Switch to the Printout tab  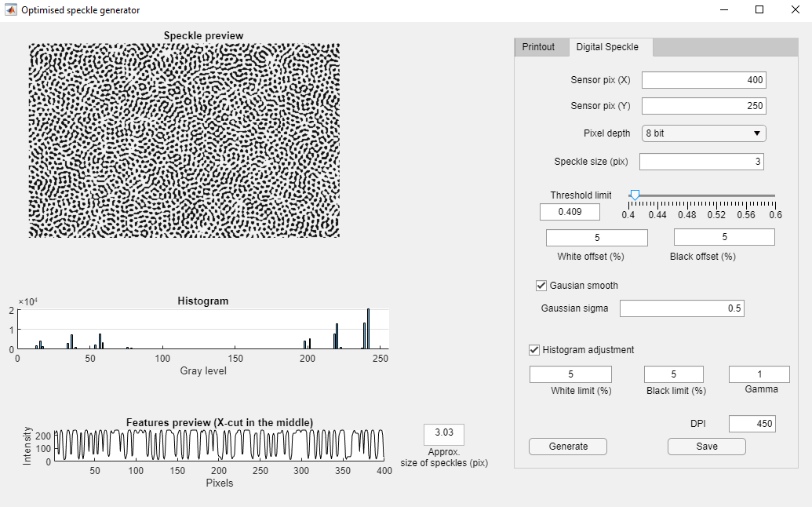(x=538, y=47)
